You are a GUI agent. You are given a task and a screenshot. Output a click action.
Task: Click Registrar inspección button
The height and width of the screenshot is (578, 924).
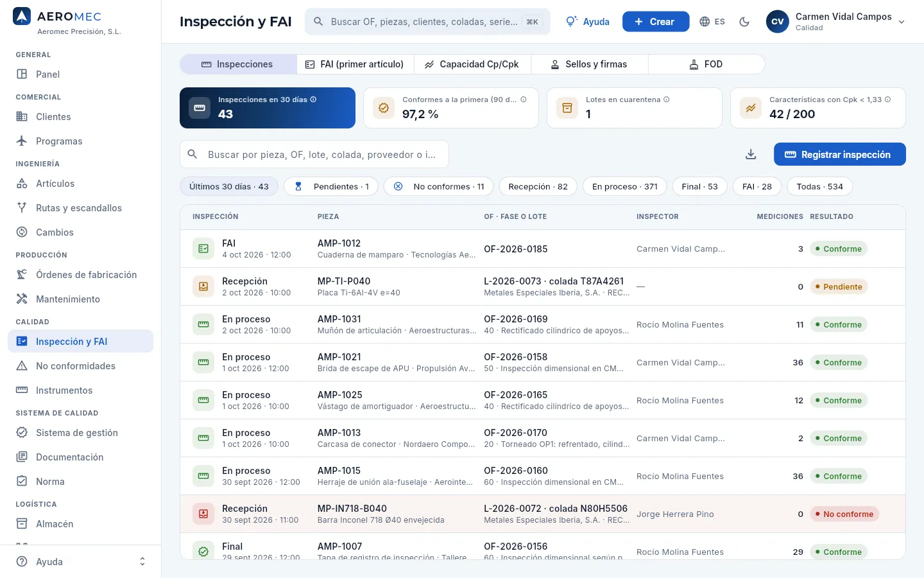pyautogui.click(x=839, y=154)
